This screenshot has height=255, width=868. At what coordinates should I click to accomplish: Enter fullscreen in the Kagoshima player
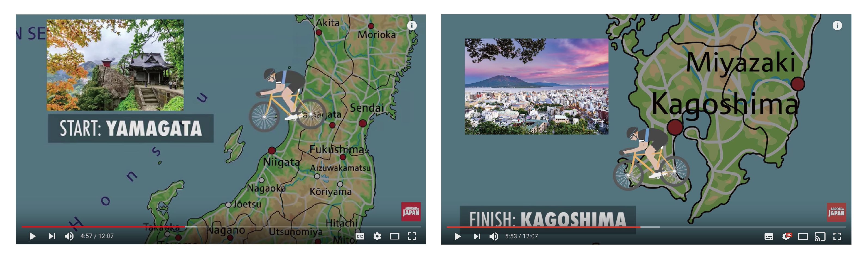[837, 237]
